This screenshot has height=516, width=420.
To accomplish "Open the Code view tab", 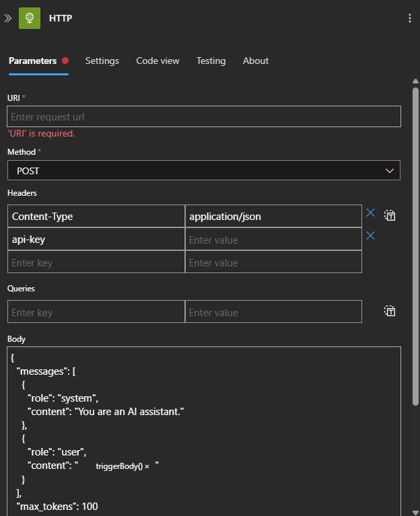I will point(157,61).
